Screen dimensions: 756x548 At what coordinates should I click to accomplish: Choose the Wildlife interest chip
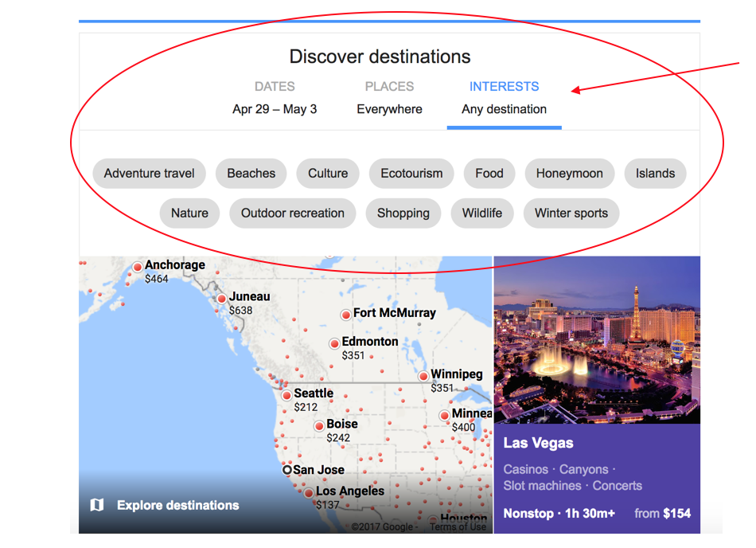point(482,213)
